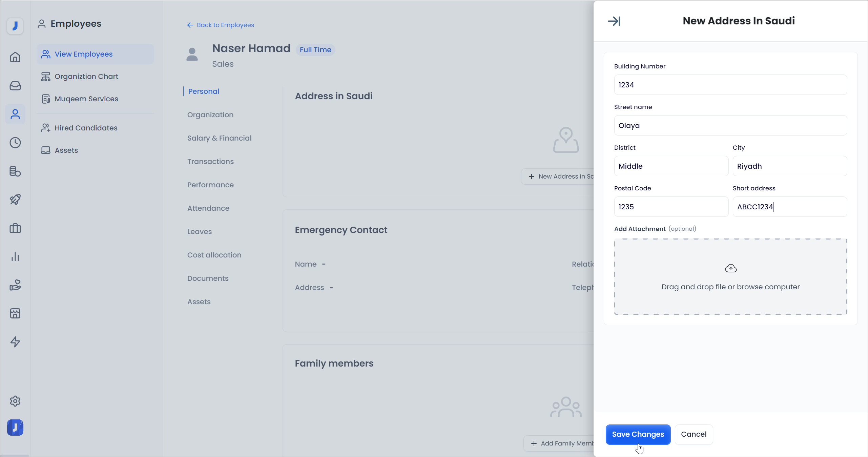
Task: Click the clock attendance sidebar icon
Action: coord(15,143)
